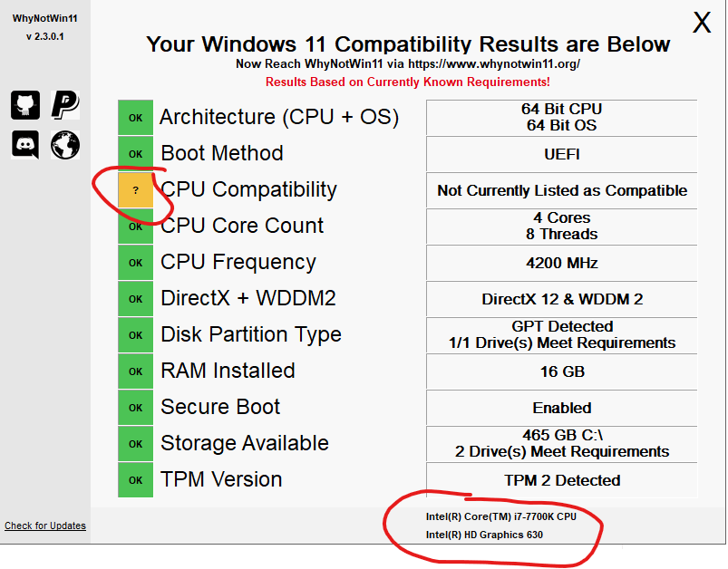Open the PayPal donation icon
This screenshot has width=728, height=569.
click(65, 105)
